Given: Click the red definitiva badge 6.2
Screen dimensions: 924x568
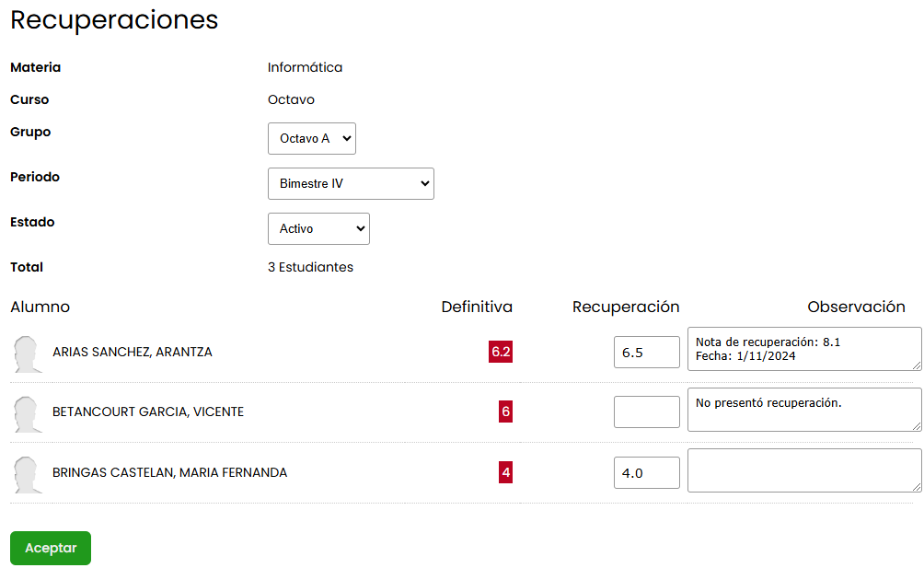Looking at the screenshot, I should [x=501, y=352].
